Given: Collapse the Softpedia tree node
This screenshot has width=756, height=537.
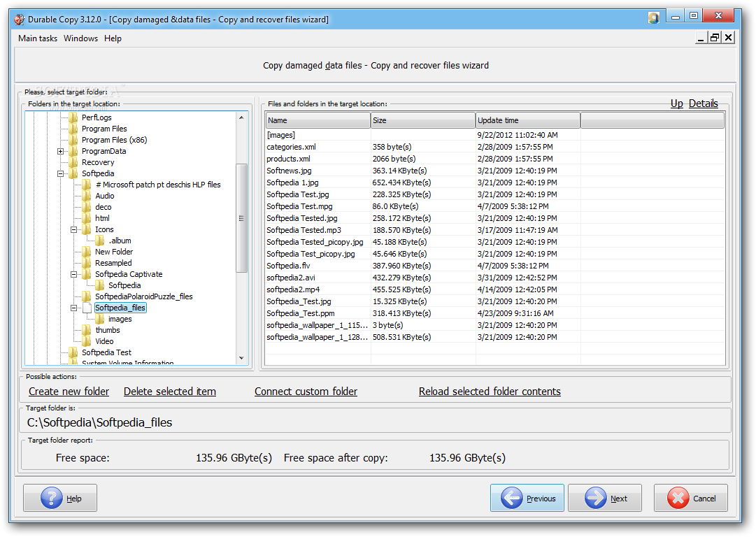Looking at the screenshot, I should pos(60,173).
